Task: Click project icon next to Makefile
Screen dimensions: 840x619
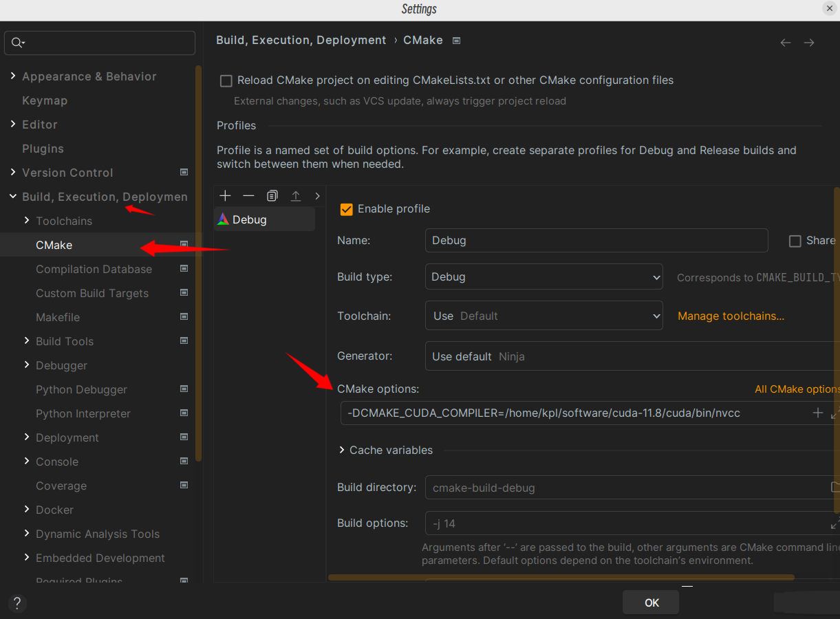Action: tap(184, 316)
